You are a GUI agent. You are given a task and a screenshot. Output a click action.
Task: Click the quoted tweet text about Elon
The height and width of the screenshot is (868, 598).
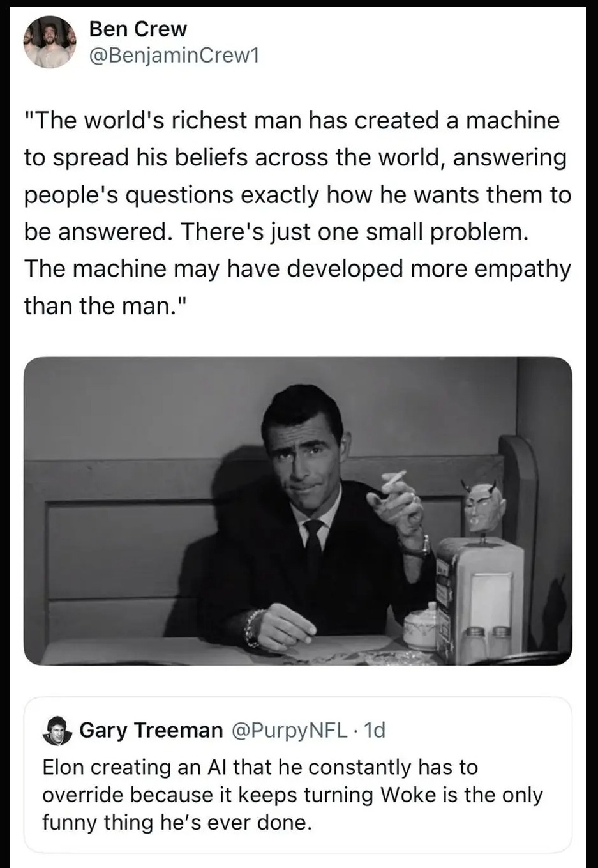pos(294,795)
